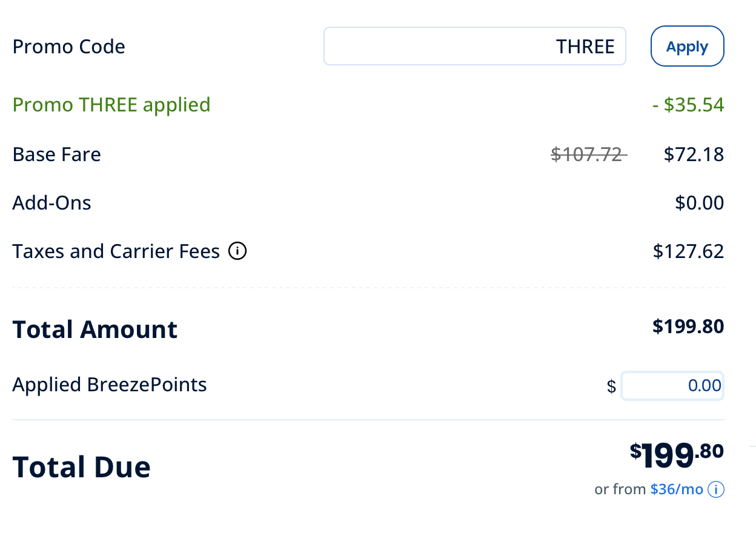This screenshot has width=756, height=533.
Task: Open the $36/mo monthly payment link
Action: 677,489
